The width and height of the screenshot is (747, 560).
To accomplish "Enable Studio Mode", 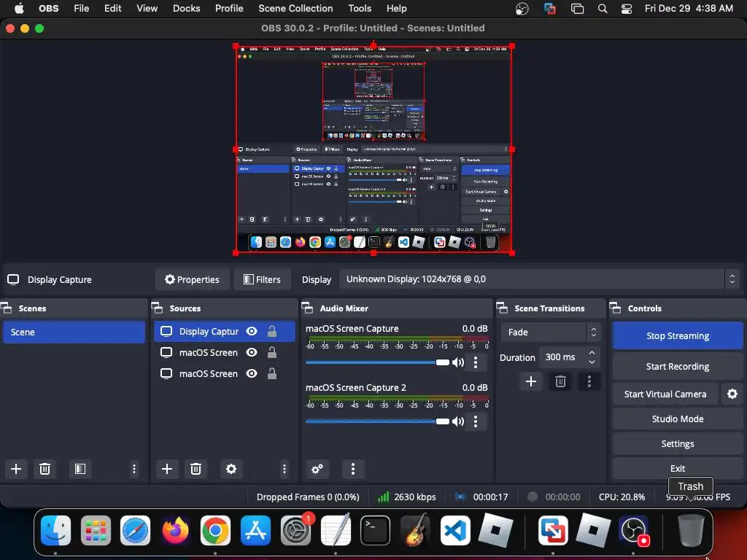I will coord(678,419).
